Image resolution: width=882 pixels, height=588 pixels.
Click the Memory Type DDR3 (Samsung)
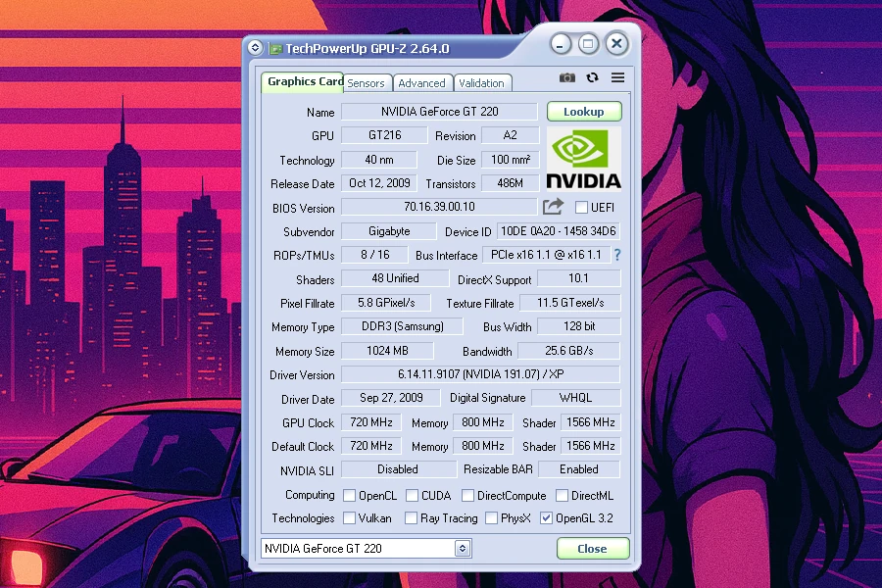click(402, 326)
